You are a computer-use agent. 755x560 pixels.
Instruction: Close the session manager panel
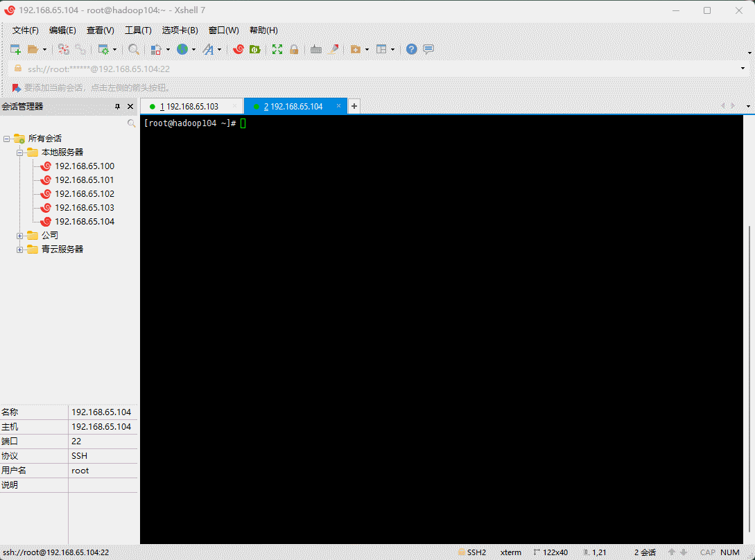tap(130, 107)
